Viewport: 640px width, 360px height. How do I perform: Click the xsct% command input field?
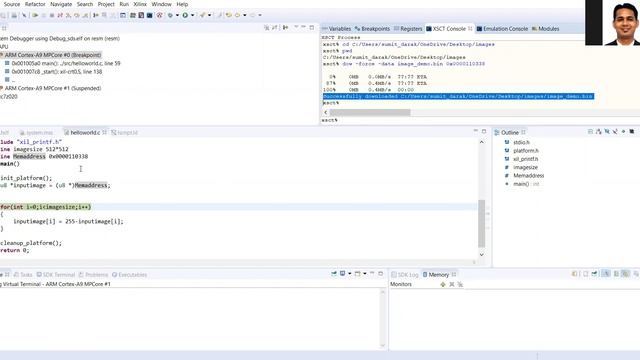480,120
